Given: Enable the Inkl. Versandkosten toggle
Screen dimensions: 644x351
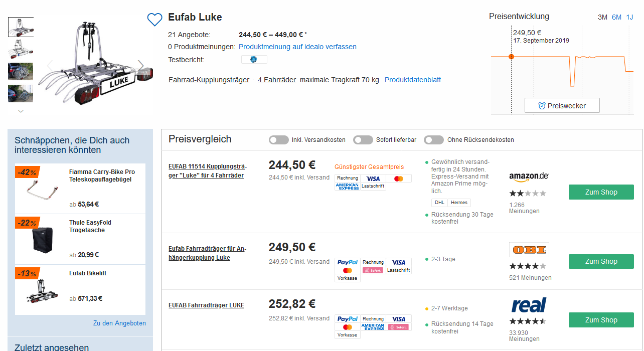Looking at the screenshot, I should pos(278,140).
